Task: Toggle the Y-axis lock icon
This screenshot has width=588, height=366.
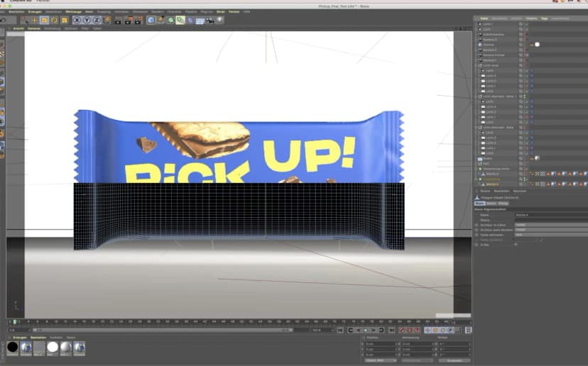Action: pos(86,20)
